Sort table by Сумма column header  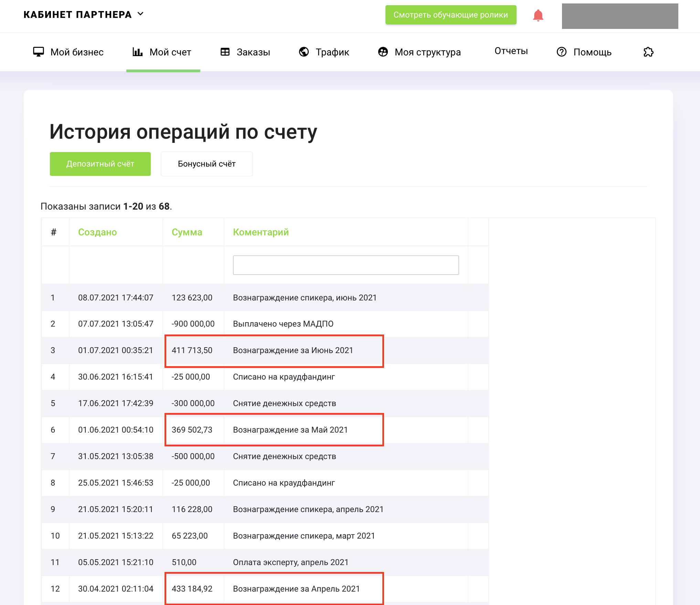pos(187,232)
